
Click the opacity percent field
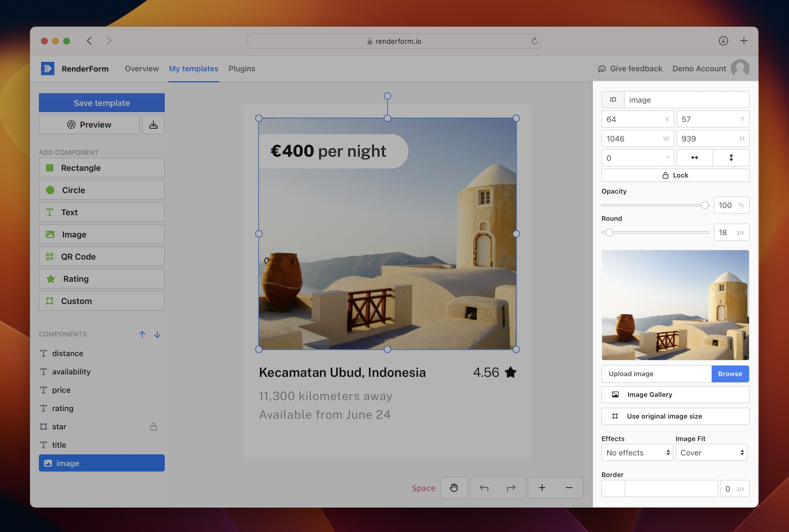pyautogui.click(x=731, y=205)
